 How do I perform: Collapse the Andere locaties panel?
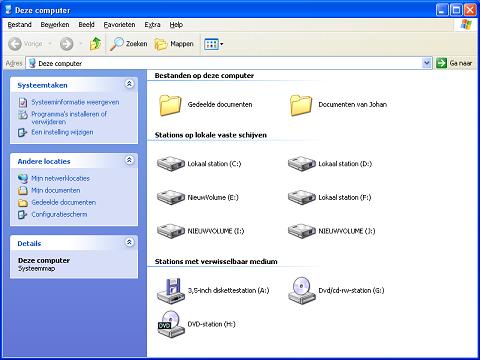[x=129, y=160]
